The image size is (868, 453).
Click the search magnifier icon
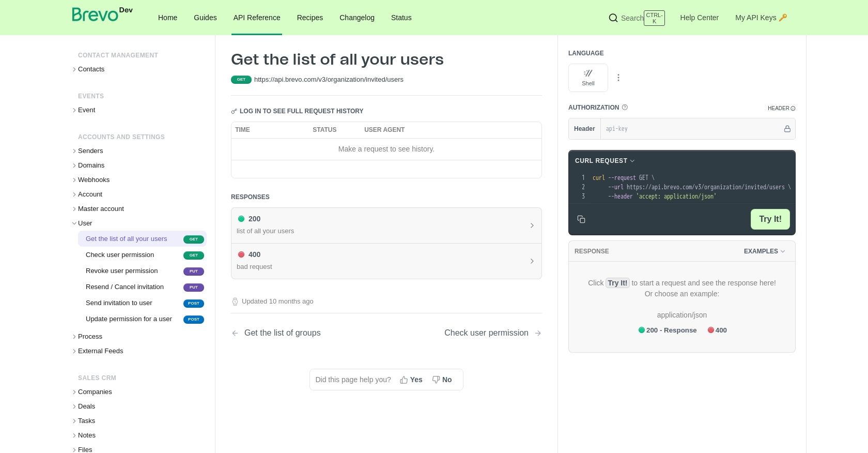pyautogui.click(x=613, y=18)
